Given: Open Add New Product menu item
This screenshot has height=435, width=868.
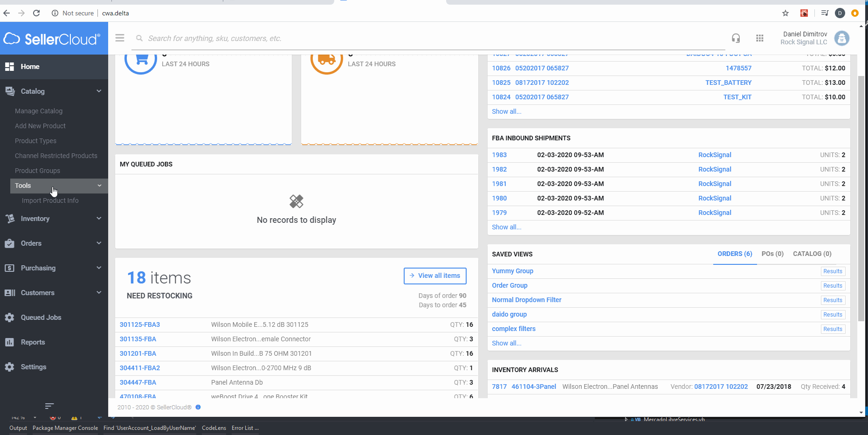Looking at the screenshot, I should (x=40, y=126).
